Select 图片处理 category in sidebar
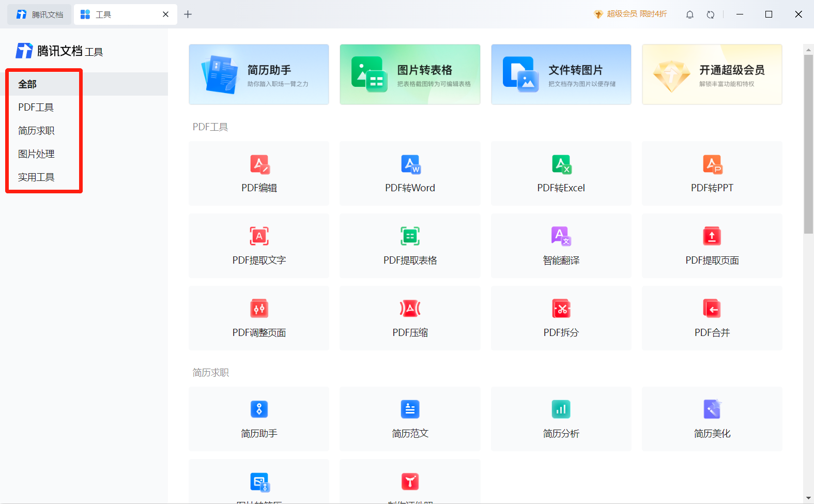This screenshot has height=504, width=814. (84, 154)
